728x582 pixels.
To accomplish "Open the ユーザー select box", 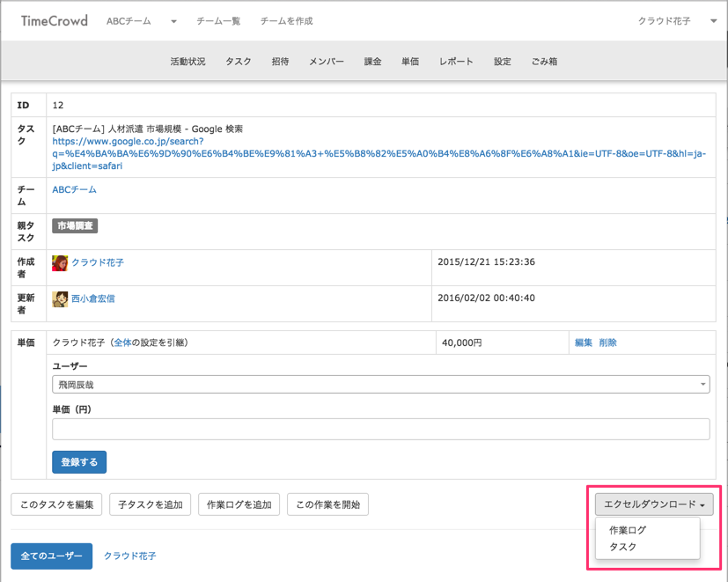I will point(380,385).
